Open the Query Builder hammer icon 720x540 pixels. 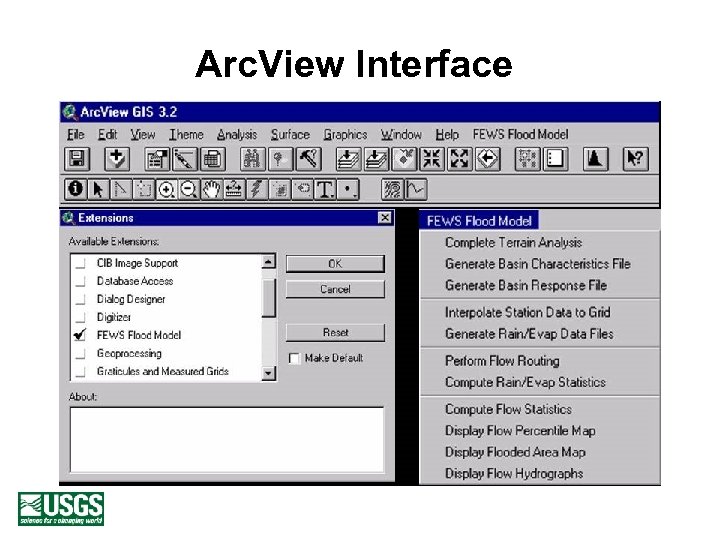309,159
